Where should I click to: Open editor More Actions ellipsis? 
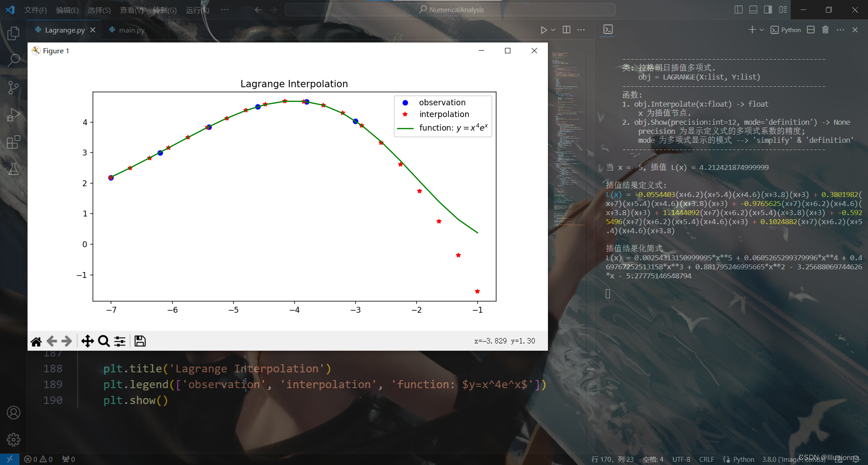[581, 30]
